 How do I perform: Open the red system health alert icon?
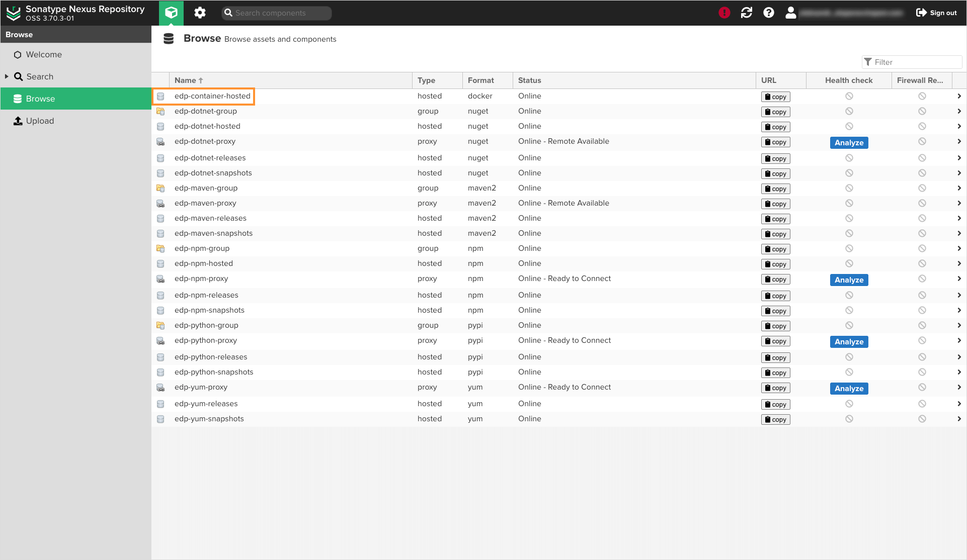tap(724, 13)
